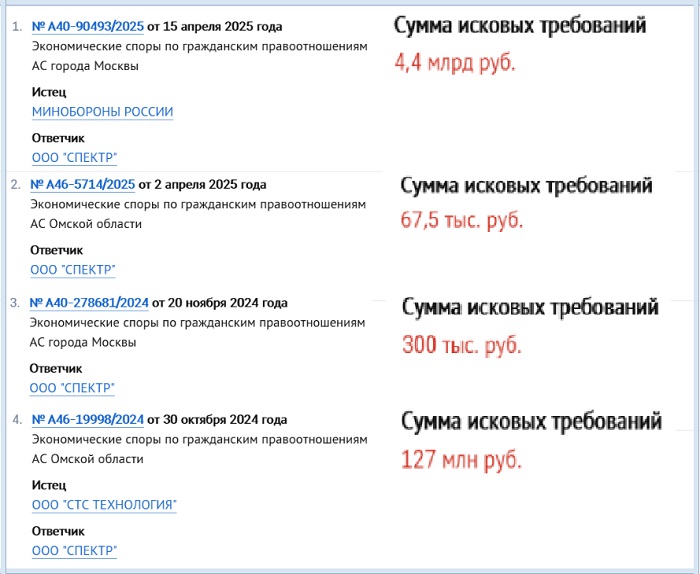
Task: Open ООО "СПЕКТР" defendant in case А46-19998/2024
Action: point(75,551)
